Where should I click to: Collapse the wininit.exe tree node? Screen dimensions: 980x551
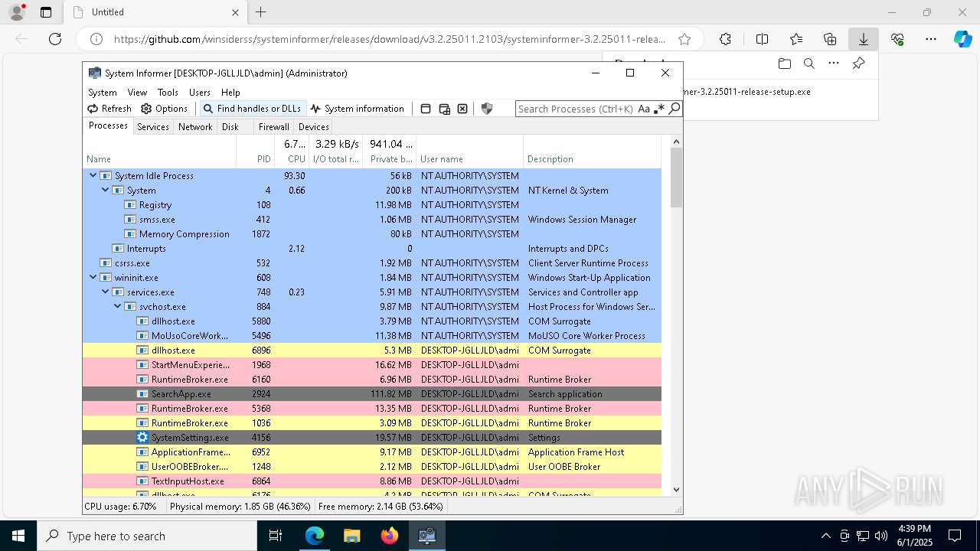93,277
